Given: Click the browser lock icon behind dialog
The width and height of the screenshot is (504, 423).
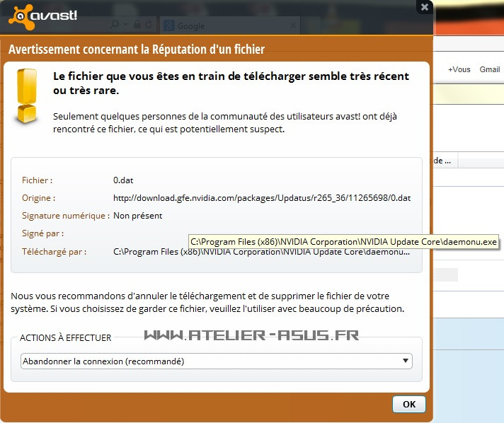Looking at the screenshot, I should tap(137, 25).
